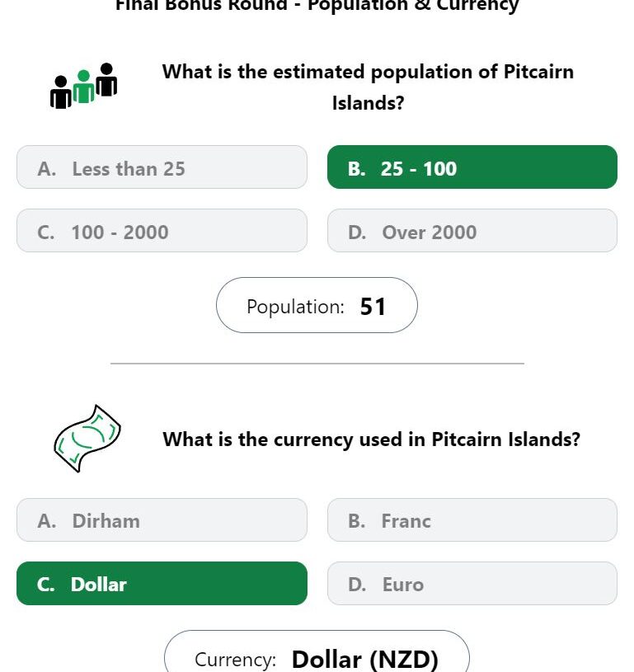Image resolution: width=634 pixels, height=672 pixels.
Task: Click the Final Bonus Round title
Action: tap(317, 6)
